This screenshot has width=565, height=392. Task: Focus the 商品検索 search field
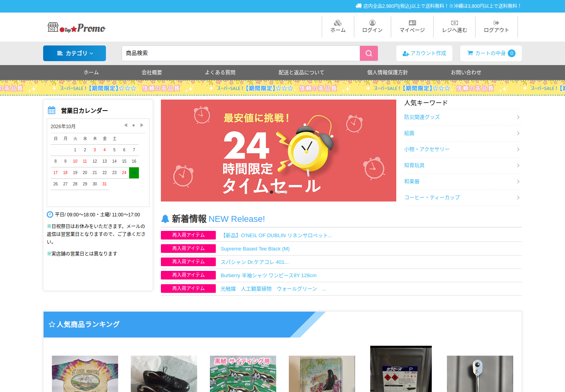click(241, 53)
